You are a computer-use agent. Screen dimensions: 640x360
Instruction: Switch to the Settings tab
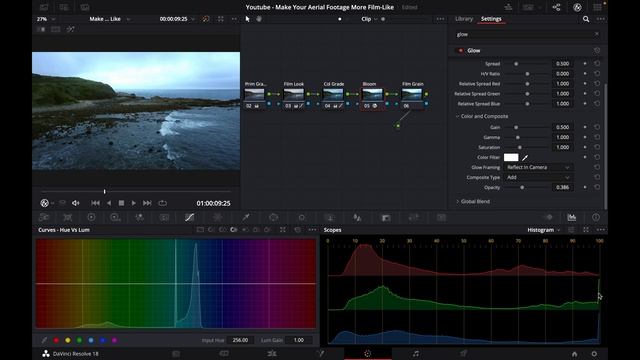491,19
